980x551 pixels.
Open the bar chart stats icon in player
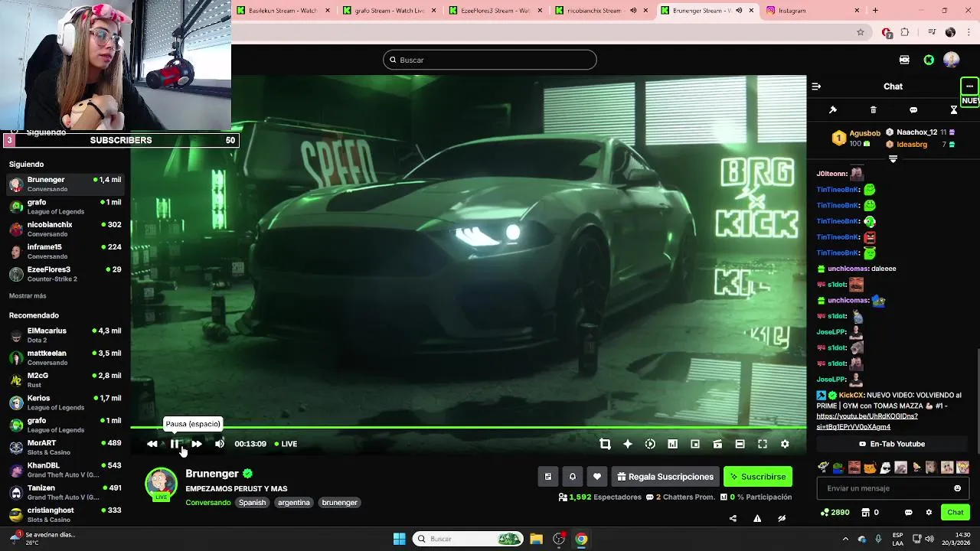coord(672,444)
